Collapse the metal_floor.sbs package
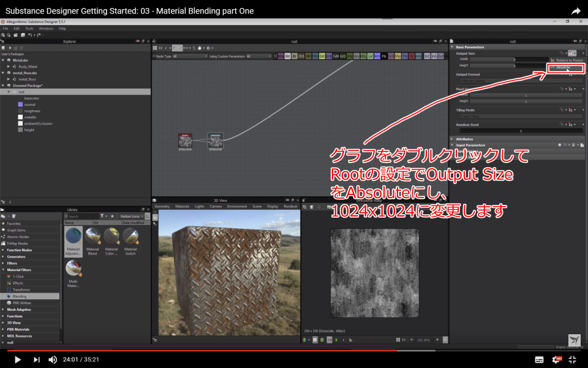 (3, 73)
